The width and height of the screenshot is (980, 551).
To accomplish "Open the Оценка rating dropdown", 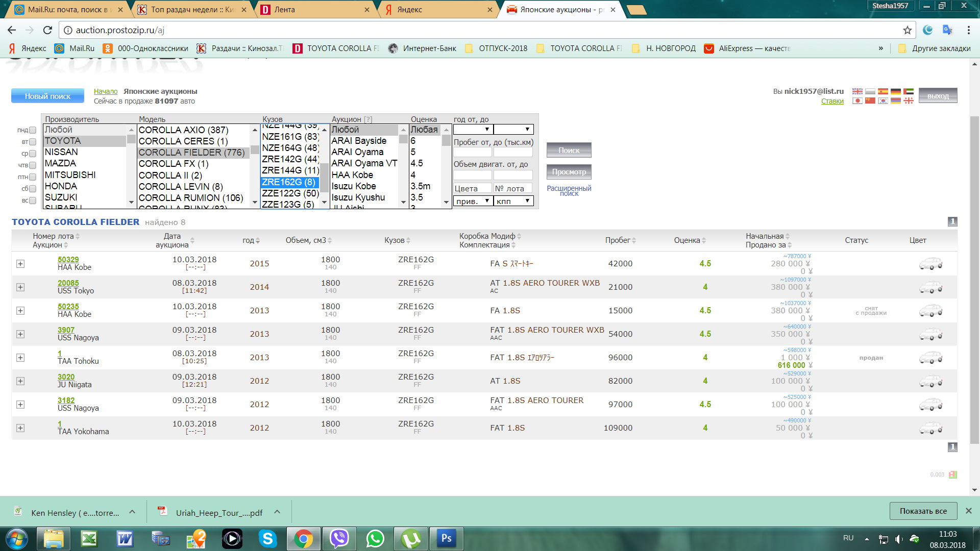I will point(426,129).
